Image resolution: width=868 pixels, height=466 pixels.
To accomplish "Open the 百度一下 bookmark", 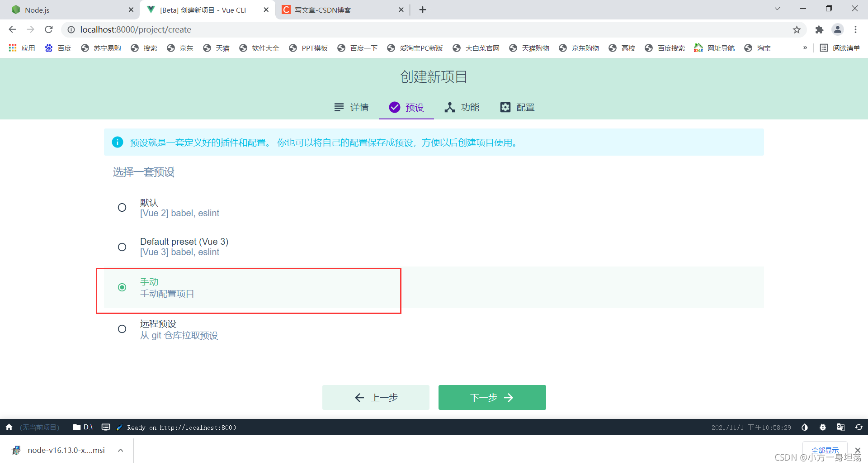I will pyautogui.click(x=357, y=48).
